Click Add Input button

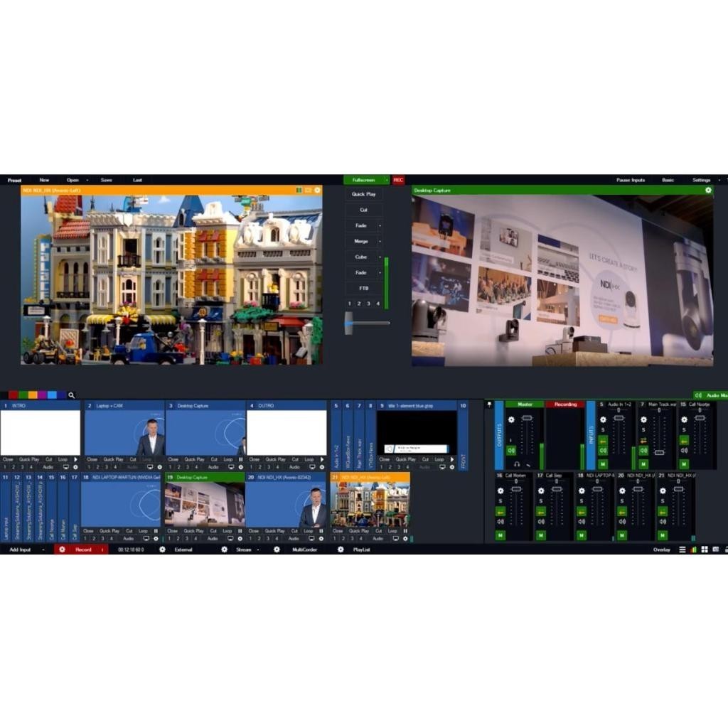pyautogui.click(x=20, y=550)
